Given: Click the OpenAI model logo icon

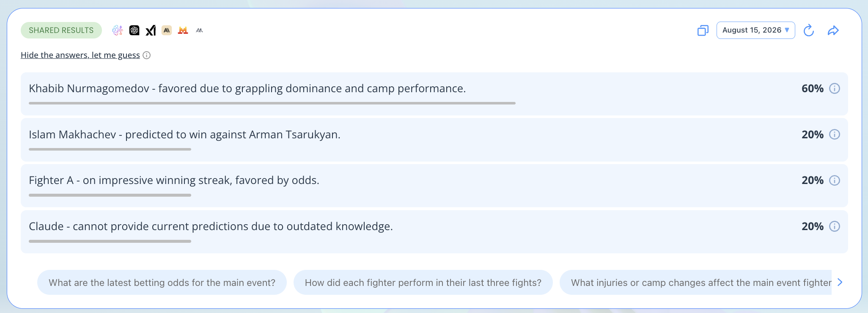Looking at the screenshot, I should 134,30.
